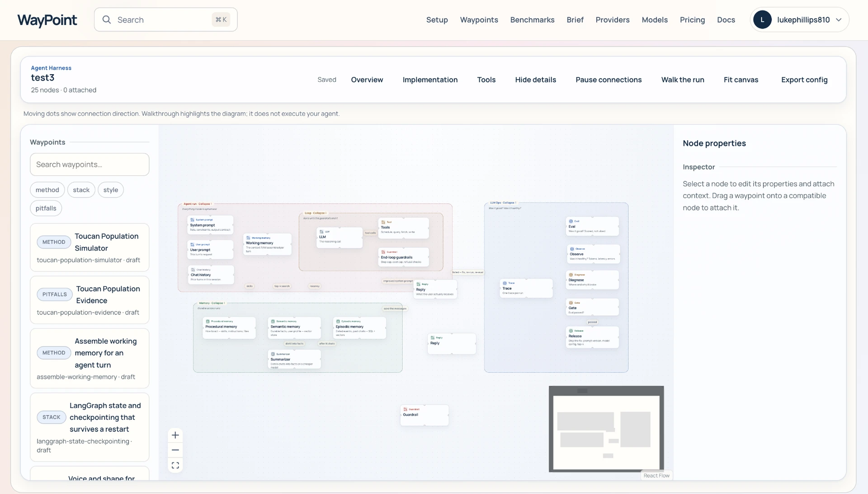The height and width of the screenshot is (494, 868).
Task: Open the Waypoints nav item
Action: (479, 20)
